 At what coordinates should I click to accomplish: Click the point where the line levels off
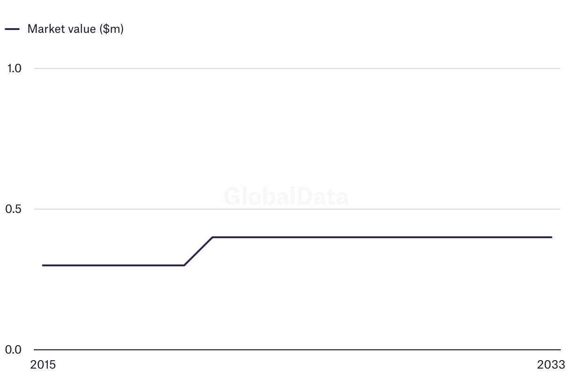(x=213, y=237)
